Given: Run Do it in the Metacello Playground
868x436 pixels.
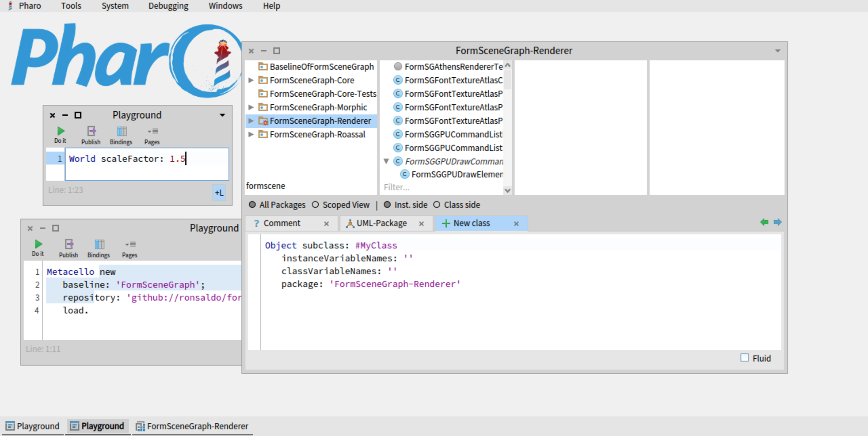Looking at the screenshot, I should [x=38, y=248].
